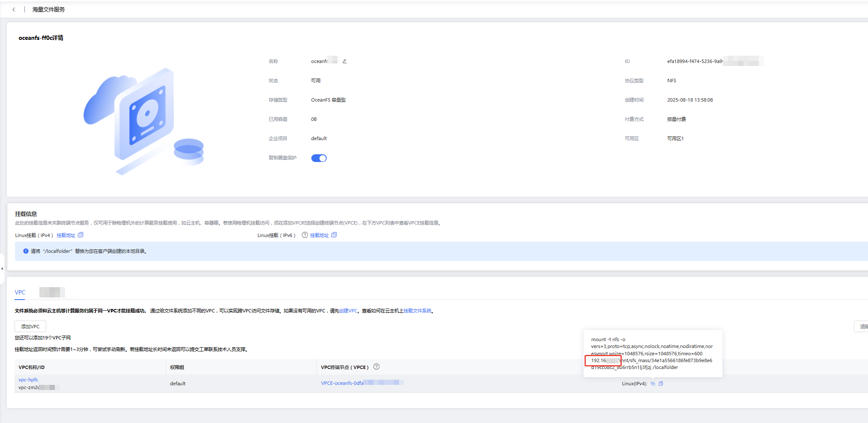Click the VPC名称/ID column header
Screen dimensions: 868x423
pos(32,367)
